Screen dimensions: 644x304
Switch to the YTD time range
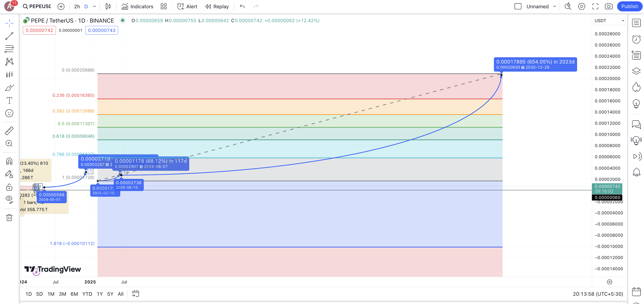pos(87,294)
